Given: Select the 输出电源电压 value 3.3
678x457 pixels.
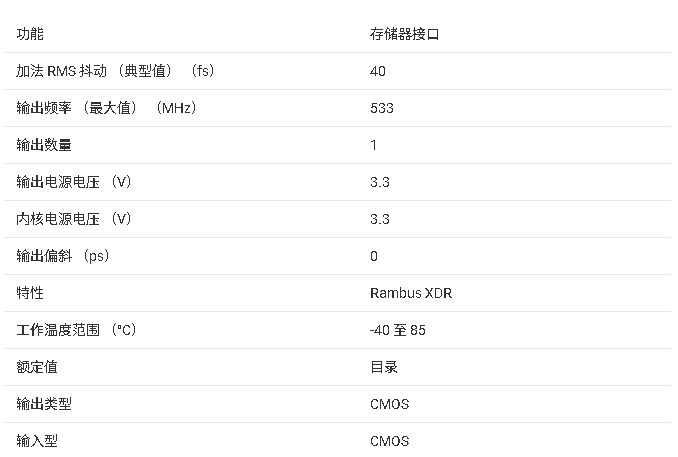Looking at the screenshot, I should [380, 182].
